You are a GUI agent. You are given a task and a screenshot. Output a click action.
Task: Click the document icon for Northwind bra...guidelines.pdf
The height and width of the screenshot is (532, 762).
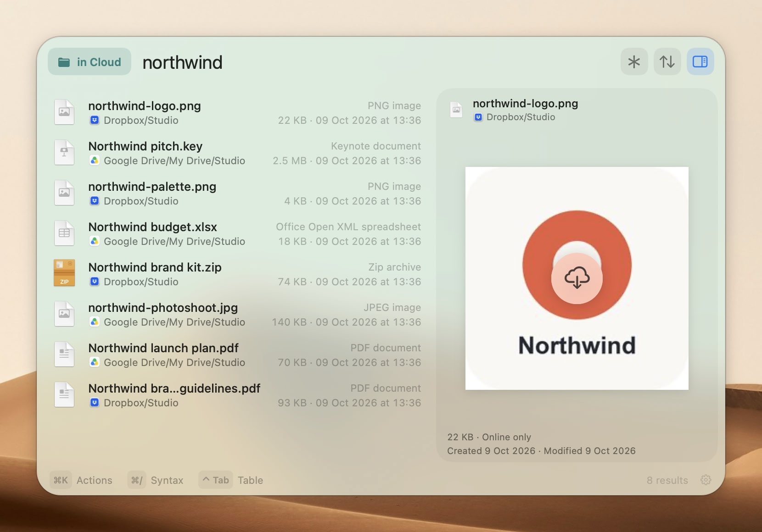point(64,395)
